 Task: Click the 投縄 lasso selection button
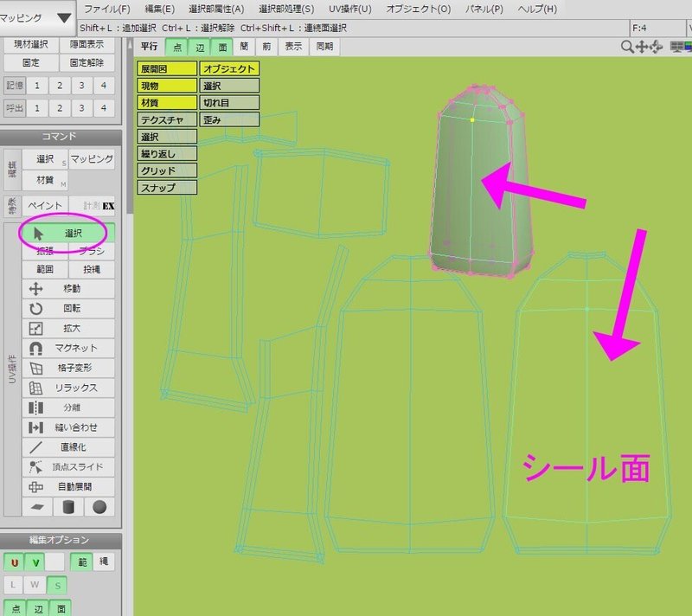click(x=92, y=269)
